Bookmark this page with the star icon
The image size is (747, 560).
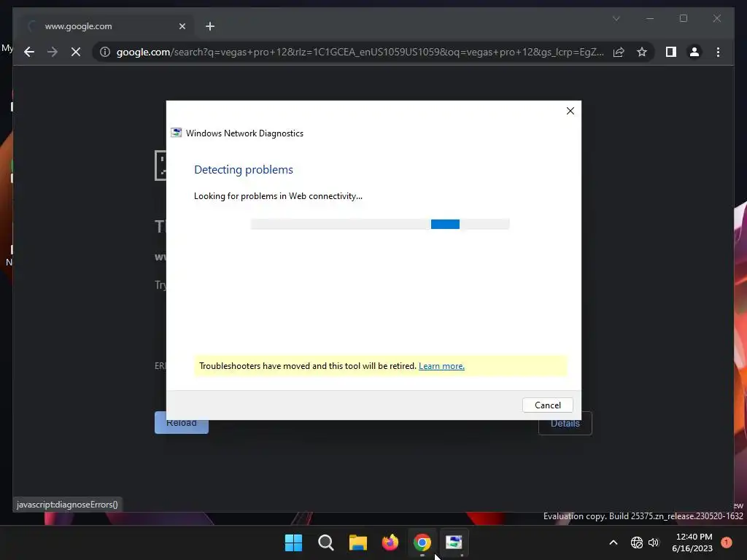(642, 52)
